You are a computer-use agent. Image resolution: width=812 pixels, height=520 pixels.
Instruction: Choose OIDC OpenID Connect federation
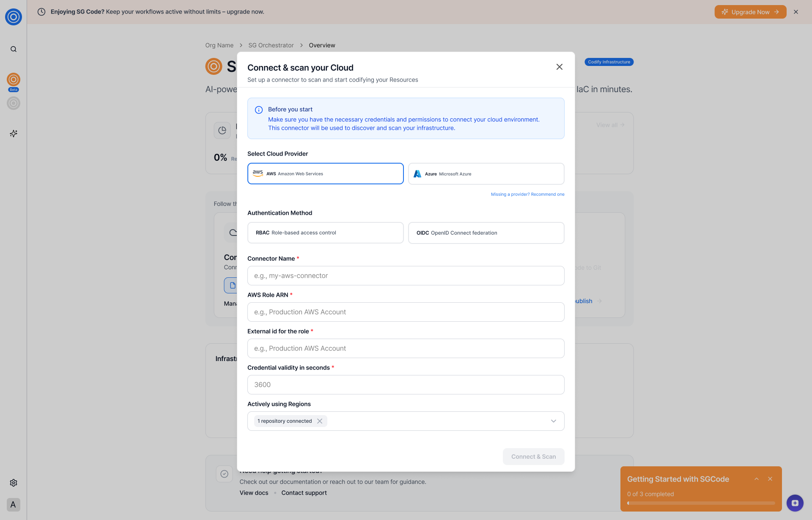[486, 233]
